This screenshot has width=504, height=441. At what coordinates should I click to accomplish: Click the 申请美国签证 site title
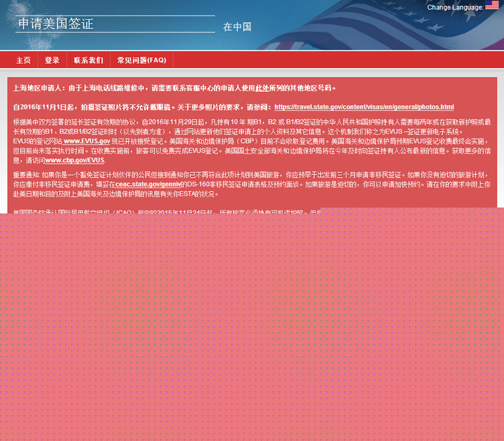tap(56, 24)
